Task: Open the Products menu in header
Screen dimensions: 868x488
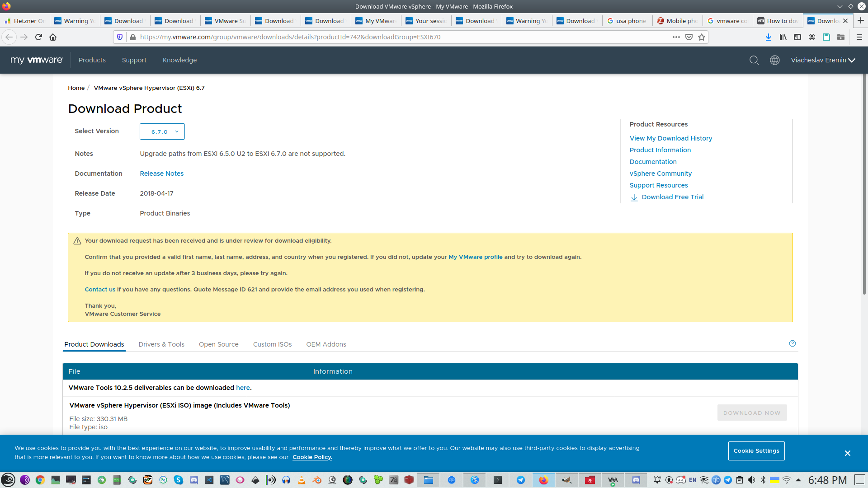Action: 92,60
